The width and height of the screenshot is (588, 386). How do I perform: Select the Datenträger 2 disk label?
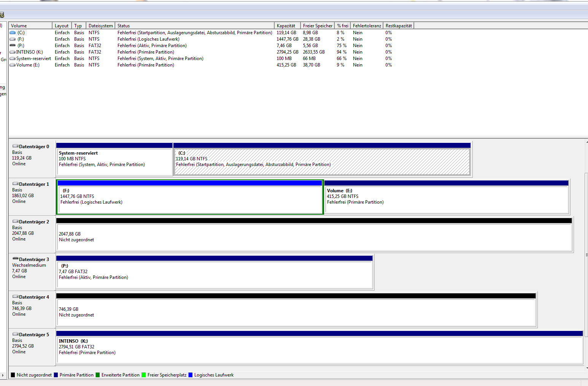32,234
